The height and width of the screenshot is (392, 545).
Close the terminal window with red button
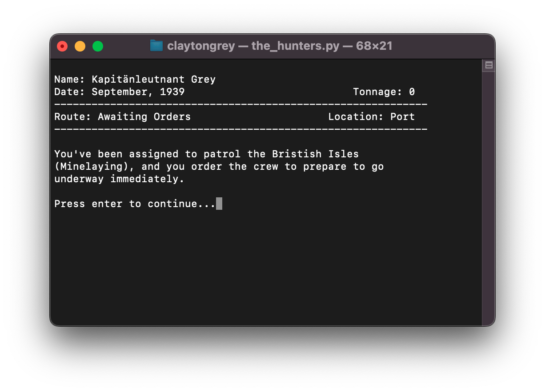click(62, 46)
